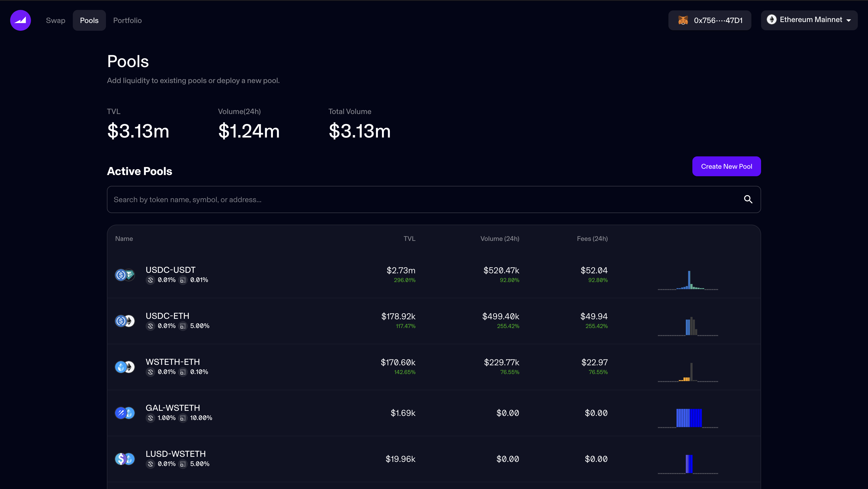Focus the token search input field
868x489 pixels.
click(x=425, y=199)
